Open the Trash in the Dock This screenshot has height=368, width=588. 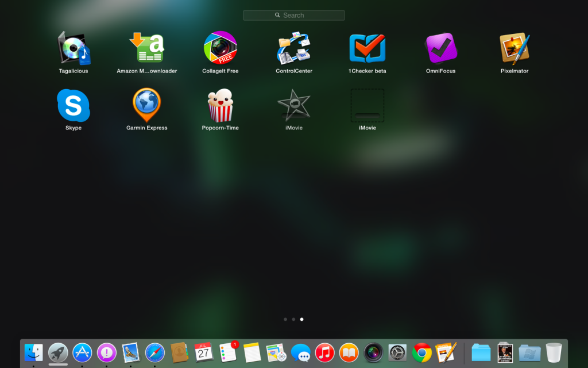point(554,352)
